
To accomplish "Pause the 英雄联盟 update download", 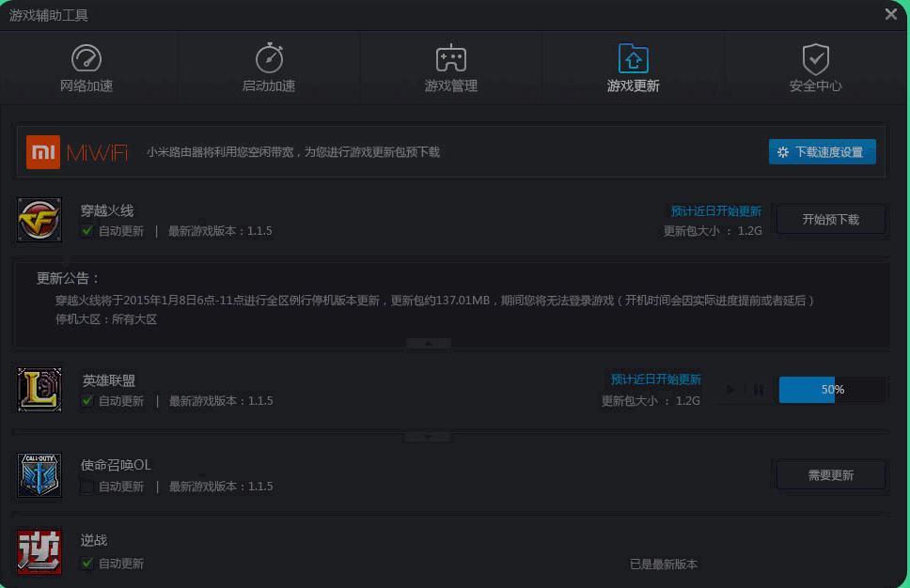I will coord(759,390).
